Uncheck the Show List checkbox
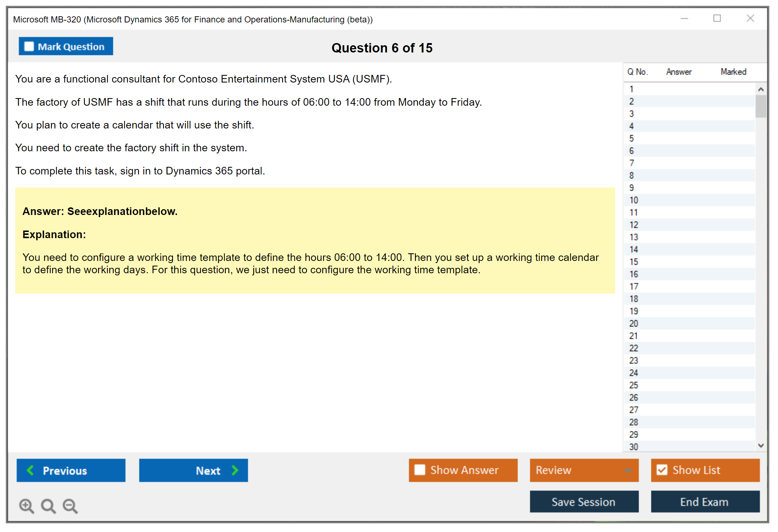The height and width of the screenshot is (532, 778). coord(662,470)
